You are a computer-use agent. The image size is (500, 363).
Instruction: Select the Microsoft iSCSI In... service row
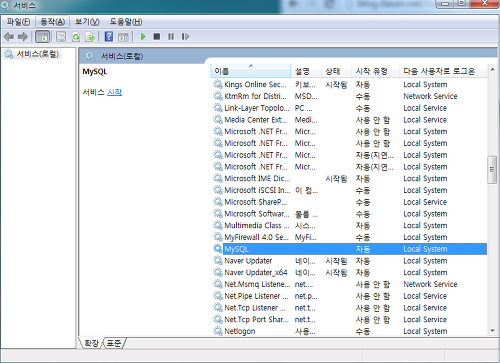coord(349,190)
